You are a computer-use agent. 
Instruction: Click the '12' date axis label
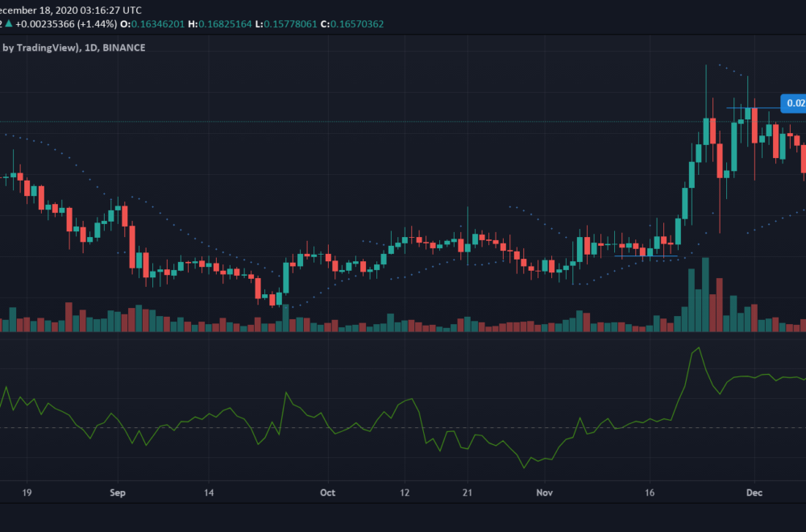click(405, 493)
